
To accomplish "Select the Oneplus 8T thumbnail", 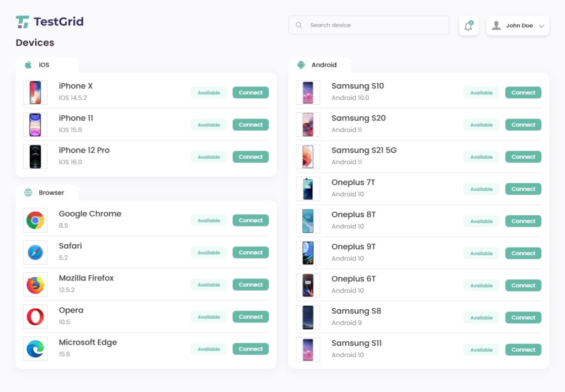I will [308, 221].
